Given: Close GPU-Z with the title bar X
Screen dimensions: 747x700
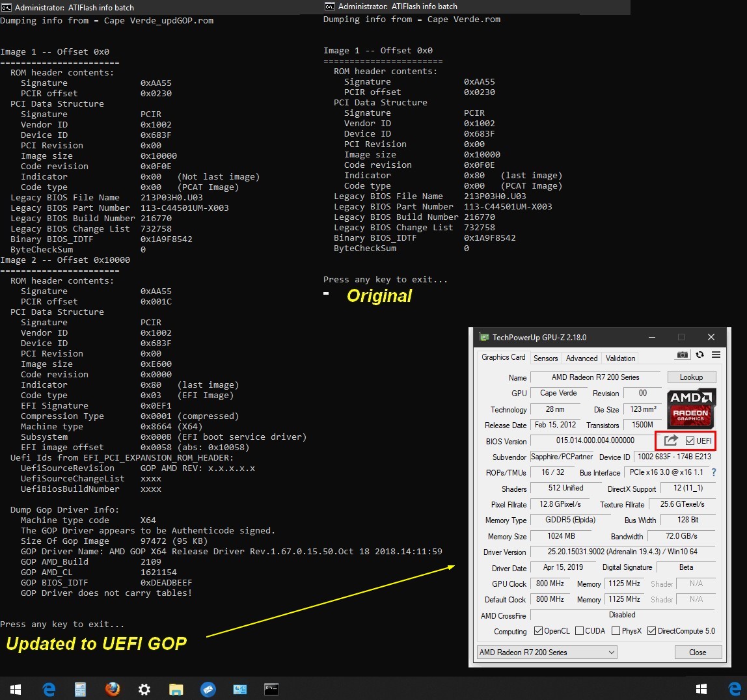Looking at the screenshot, I should [711, 337].
